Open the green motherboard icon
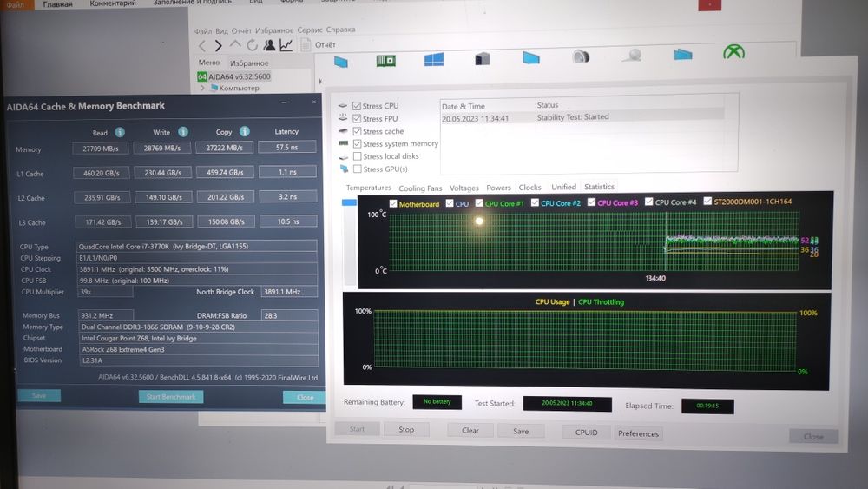This screenshot has width=868, height=489. [385, 60]
